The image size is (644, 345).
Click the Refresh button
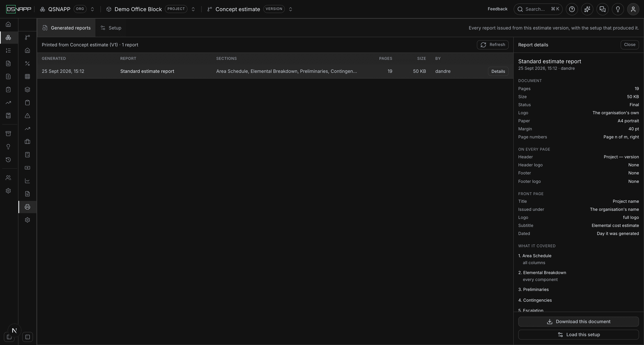point(493,45)
